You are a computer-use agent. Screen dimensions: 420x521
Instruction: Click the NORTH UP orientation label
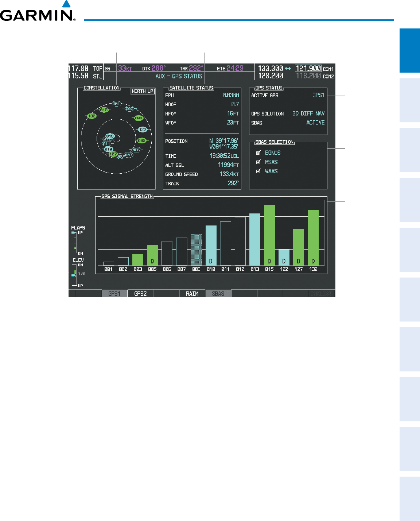[143, 91]
